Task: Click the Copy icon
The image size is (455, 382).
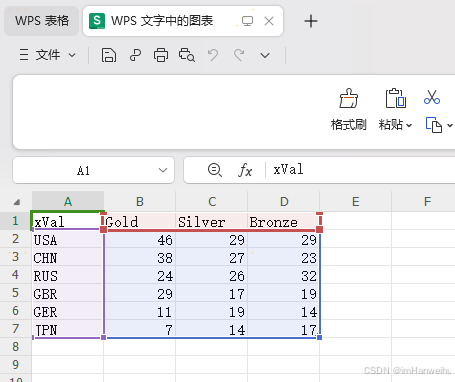Action: pyautogui.click(x=434, y=125)
